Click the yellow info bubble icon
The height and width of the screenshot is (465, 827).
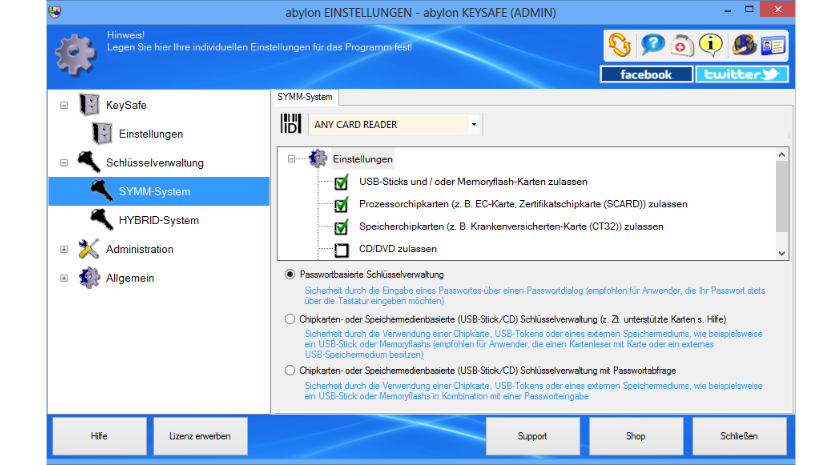(x=711, y=45)
